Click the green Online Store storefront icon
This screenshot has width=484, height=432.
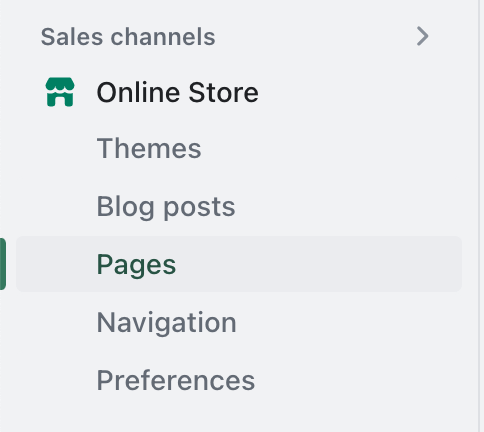(x=60, y=92)
